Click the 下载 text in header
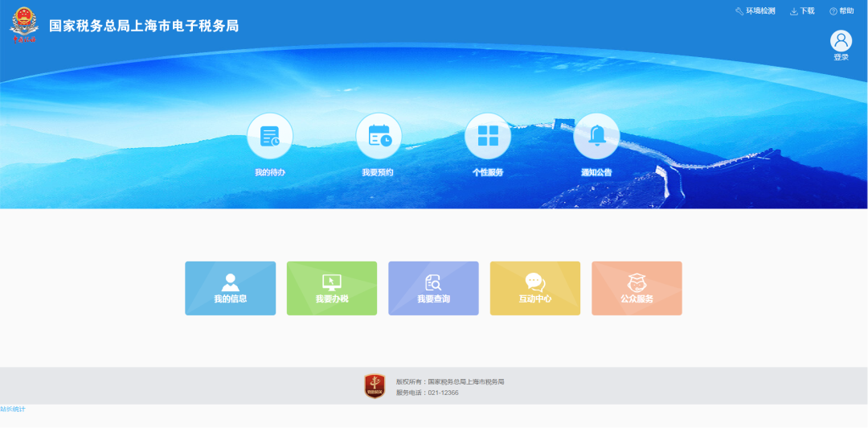 (x=807, y=11)
